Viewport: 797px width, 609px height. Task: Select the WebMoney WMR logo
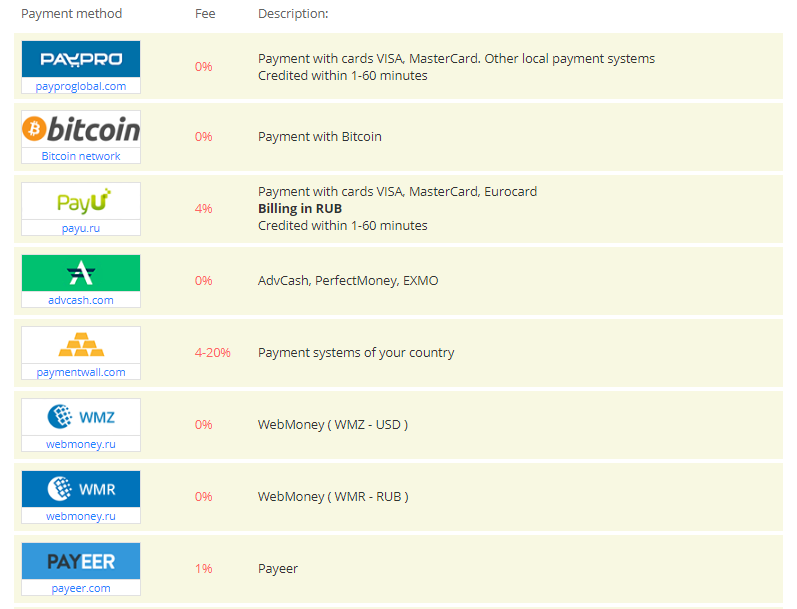81,489
